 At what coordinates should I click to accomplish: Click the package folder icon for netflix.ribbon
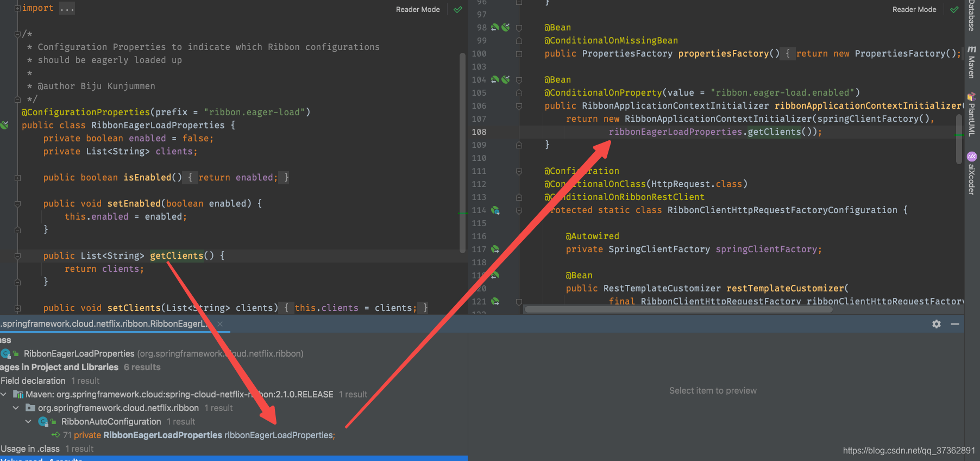(x=30, y=408)
